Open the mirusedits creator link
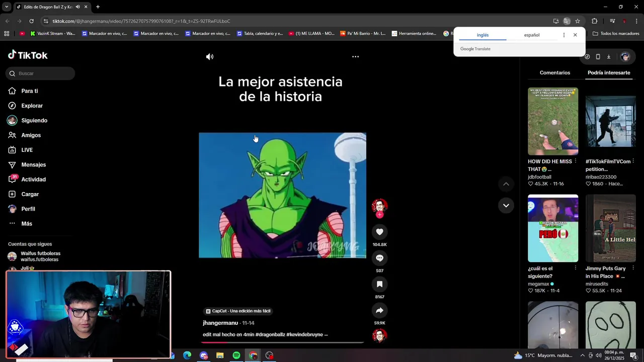 (x=597, y=284)
